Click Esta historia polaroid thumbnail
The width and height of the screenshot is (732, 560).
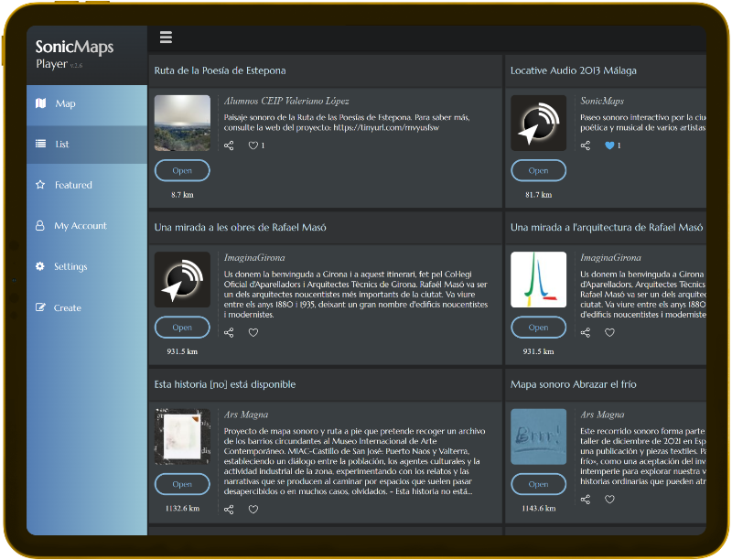182,436
